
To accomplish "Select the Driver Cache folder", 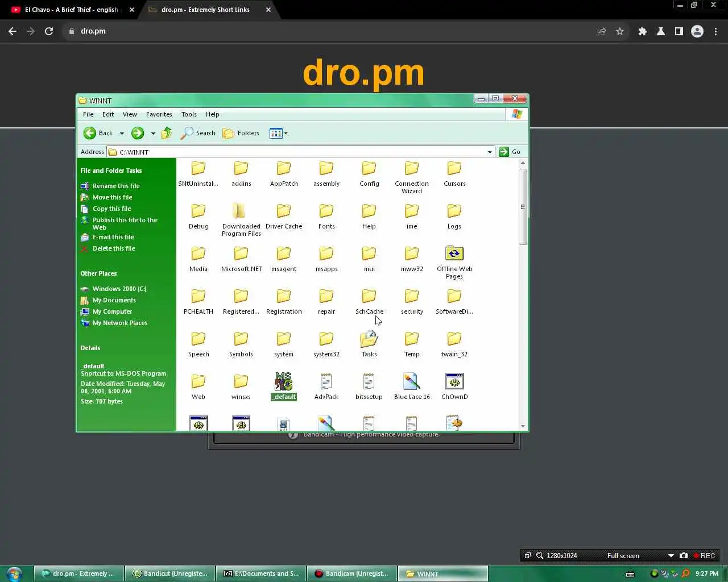I will click(x=284, y=217).
